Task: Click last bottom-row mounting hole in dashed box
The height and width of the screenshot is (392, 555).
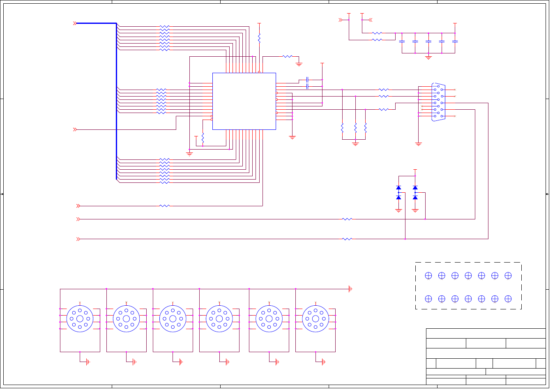Action: pos(508,299)
